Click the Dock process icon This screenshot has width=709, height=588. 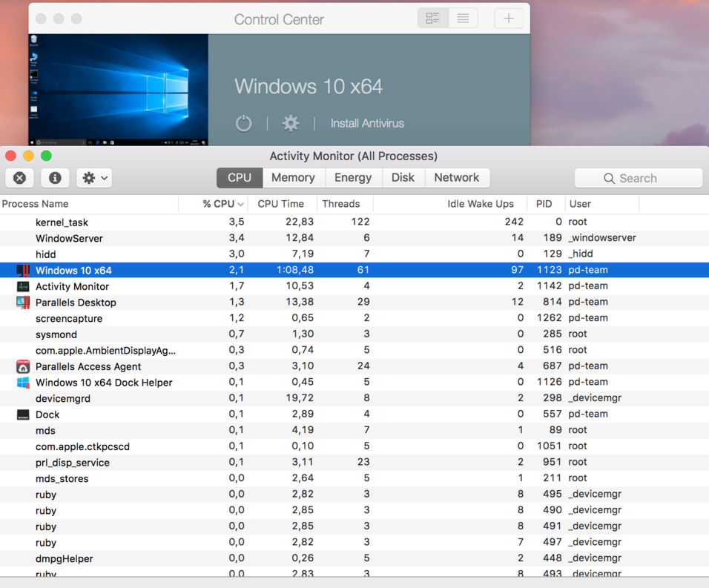[x=23, y=414]
